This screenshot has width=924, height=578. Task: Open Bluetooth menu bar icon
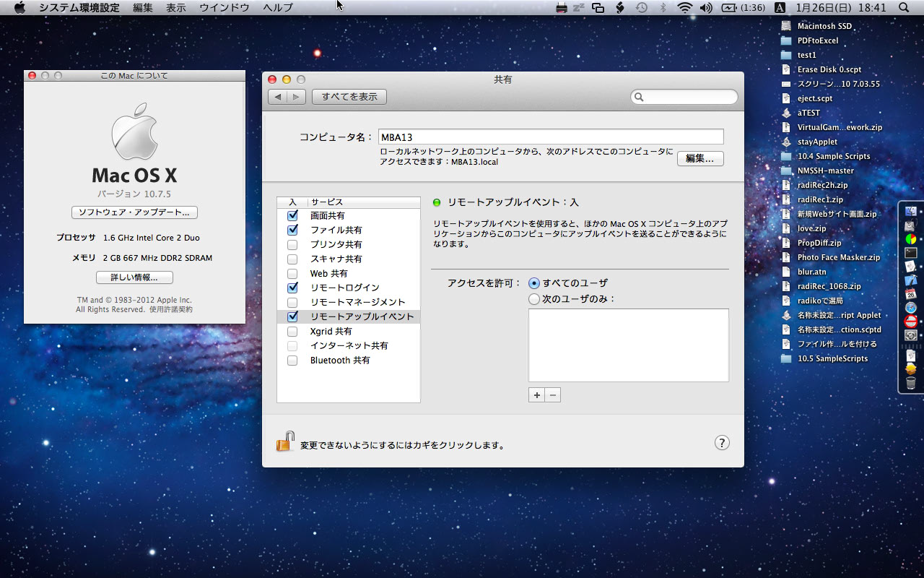663,7
